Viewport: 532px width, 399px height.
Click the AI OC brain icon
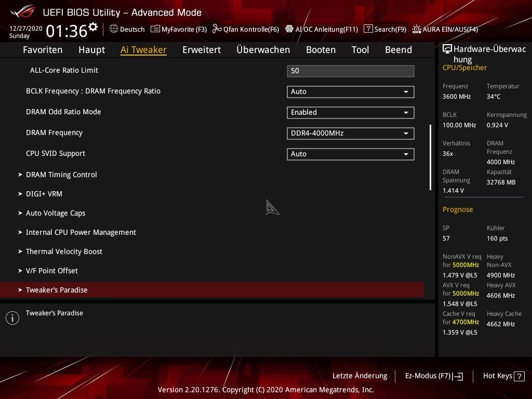tap(289, 29)
